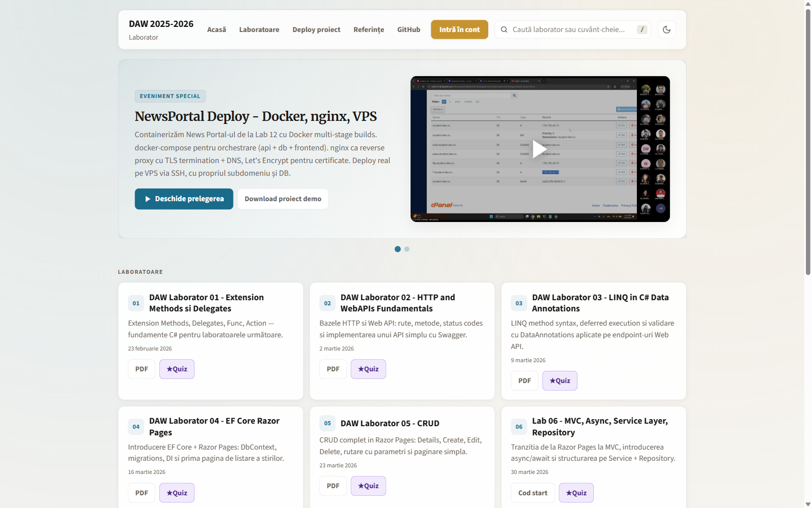
Task: Open Acasă in the navigation
Action: point(217,29)
